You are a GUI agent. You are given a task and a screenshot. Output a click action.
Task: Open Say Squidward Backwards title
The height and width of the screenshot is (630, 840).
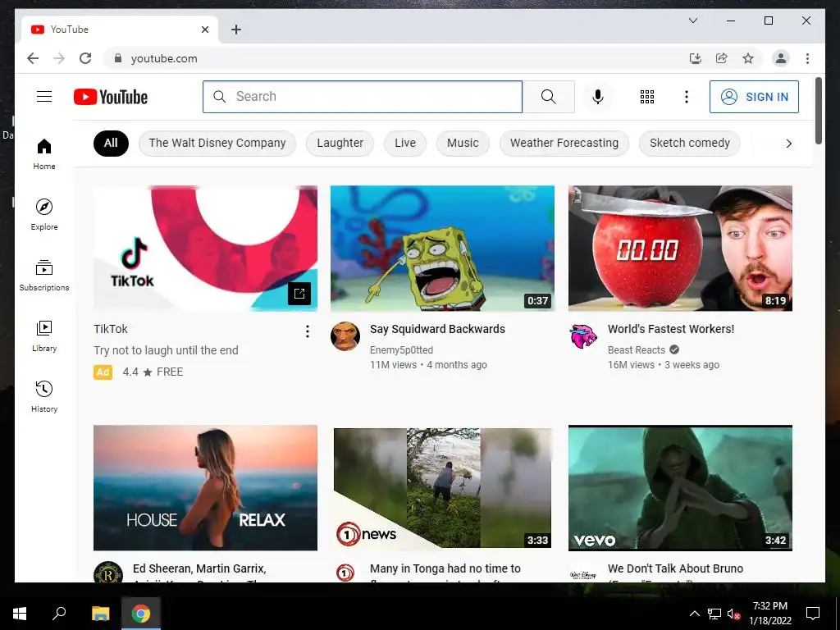(437, 329)
